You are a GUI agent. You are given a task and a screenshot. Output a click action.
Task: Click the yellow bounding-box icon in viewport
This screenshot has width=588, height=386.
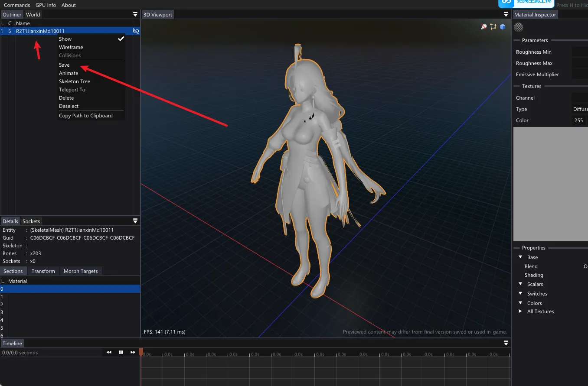pos(493,27)
